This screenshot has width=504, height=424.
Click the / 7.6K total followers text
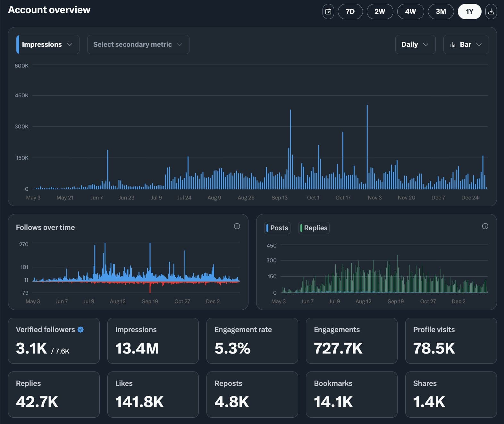coord(60,351)
